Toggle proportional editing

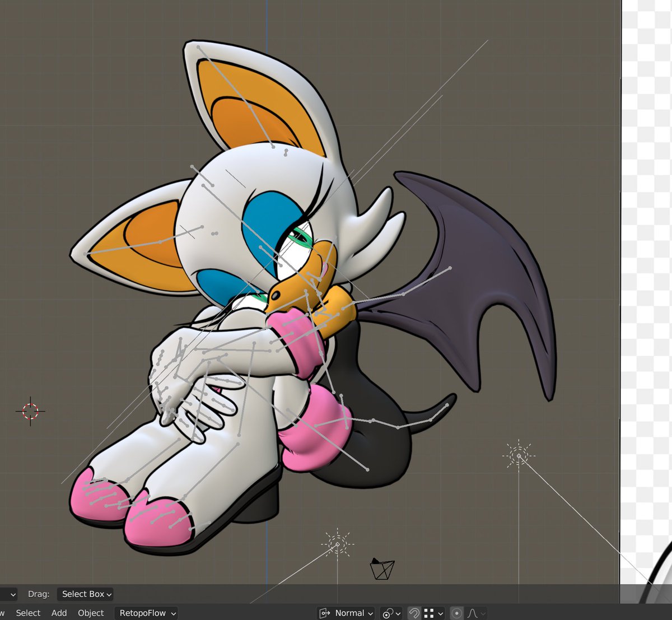pos(456,613)
